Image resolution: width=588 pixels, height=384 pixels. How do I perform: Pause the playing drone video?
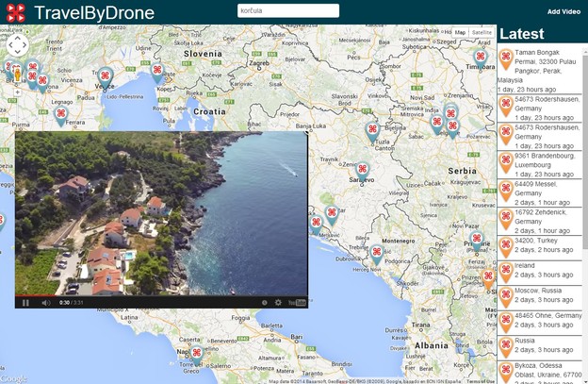25,303
